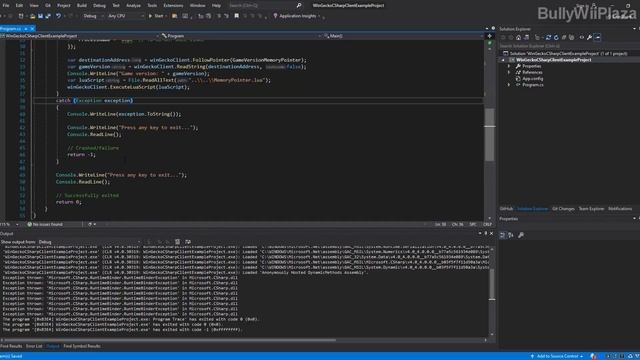Toggle Show All Files in Solution Explorer
The width and height of the screenshot is (640, 360).
point(571,37)
